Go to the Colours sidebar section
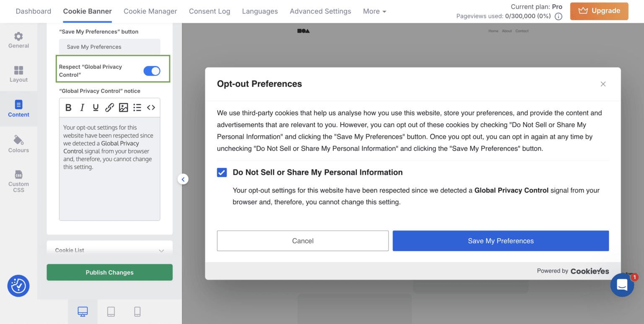Image resolution: width=644 pixels, height=324 pixels. [x=19, y=144]
